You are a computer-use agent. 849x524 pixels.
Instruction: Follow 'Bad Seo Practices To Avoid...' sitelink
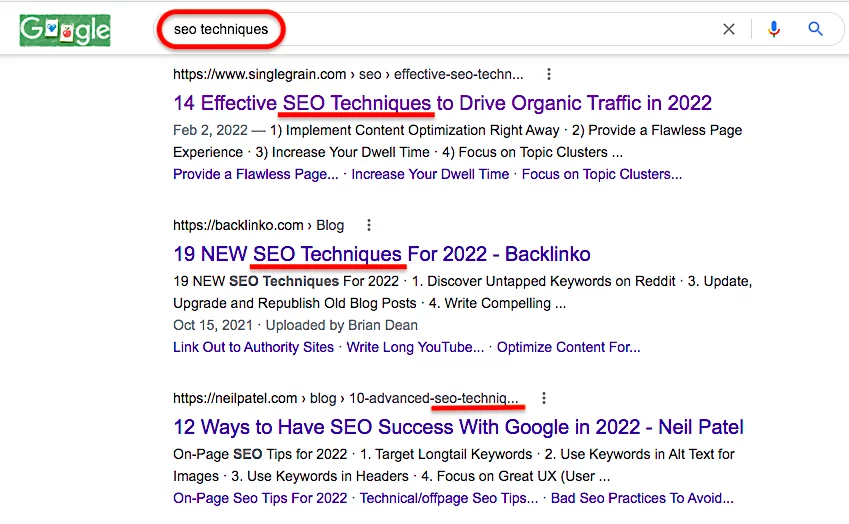[x=642, y=498]
